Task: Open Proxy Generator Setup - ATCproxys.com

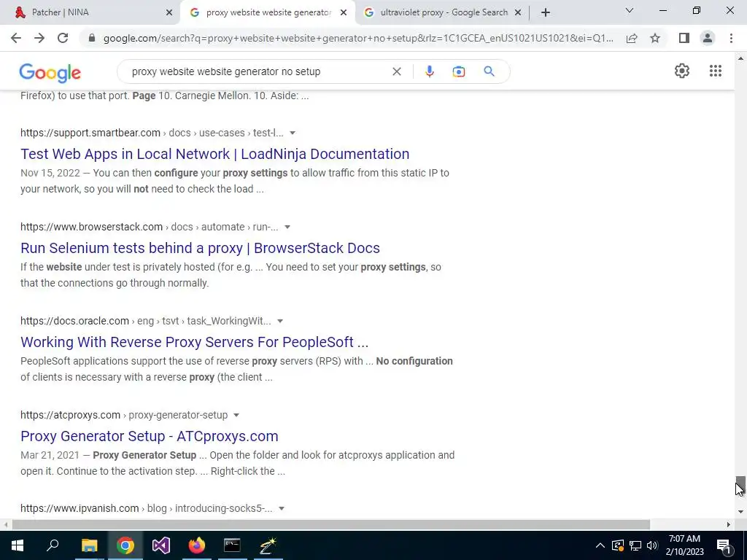Action: (149, 436)
